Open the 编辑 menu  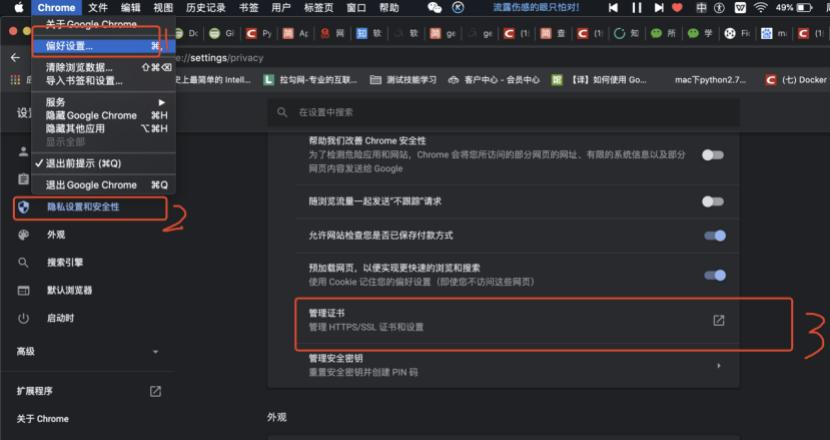(131, 7)
